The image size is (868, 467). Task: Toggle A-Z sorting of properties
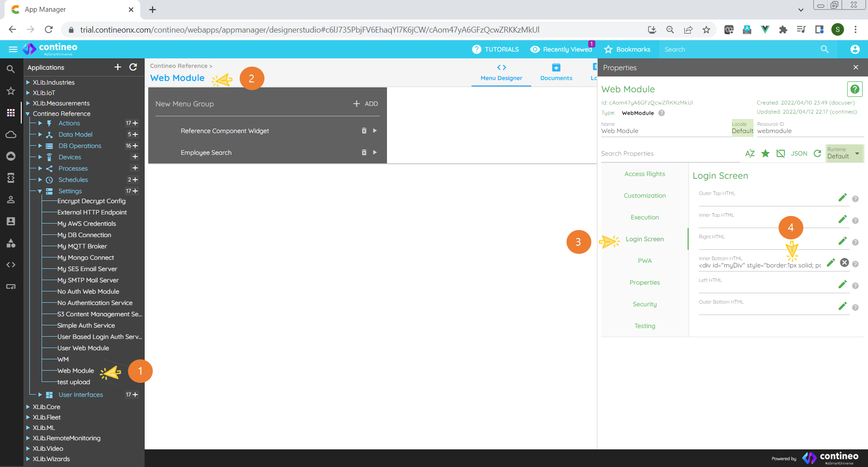coord(750,153)
